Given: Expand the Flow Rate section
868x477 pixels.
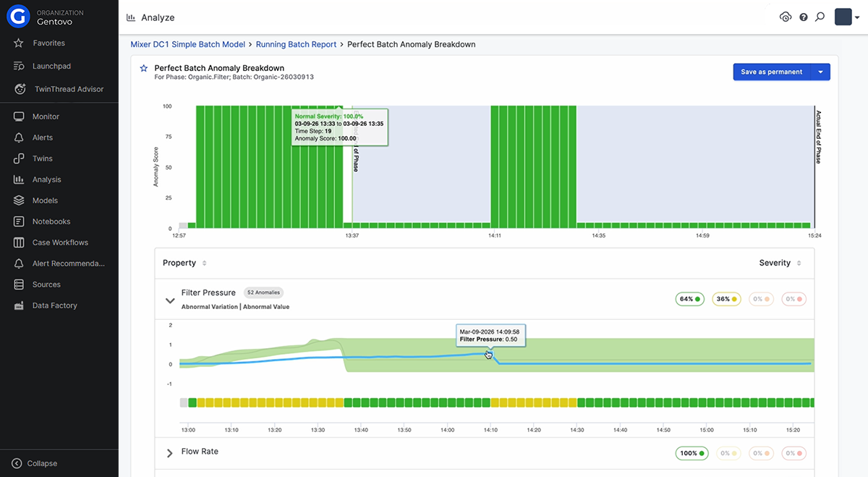Looking at the screenshot, I should click(169, 453).
